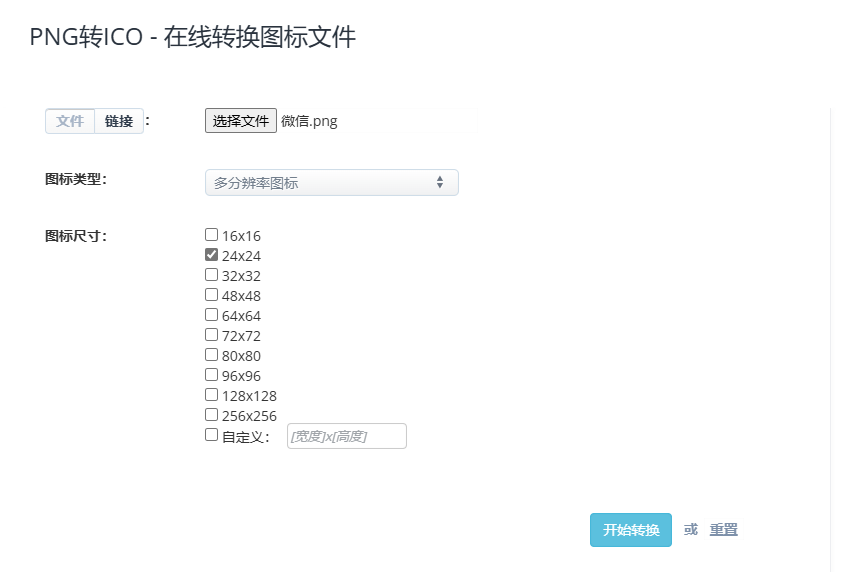Open the 多分辨率图标 dropdown

pyautogui.click(x=331, y=183)
